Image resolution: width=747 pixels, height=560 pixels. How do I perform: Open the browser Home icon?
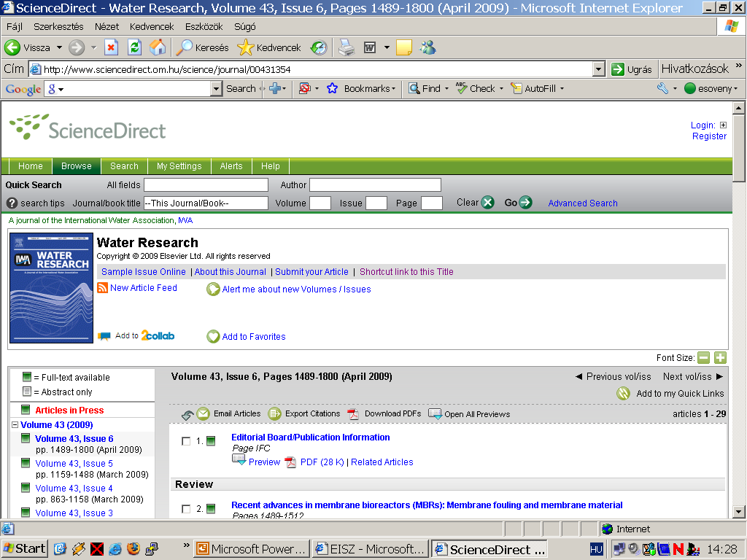tap(158, 47)
